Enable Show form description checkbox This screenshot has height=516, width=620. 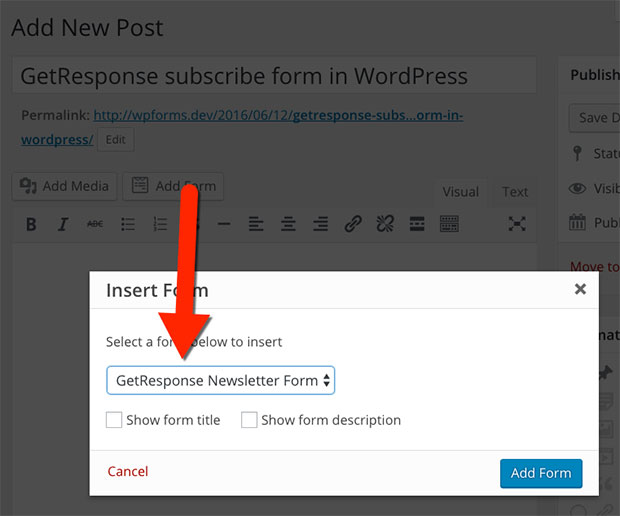pyautogui.click(x=249, y=420)
